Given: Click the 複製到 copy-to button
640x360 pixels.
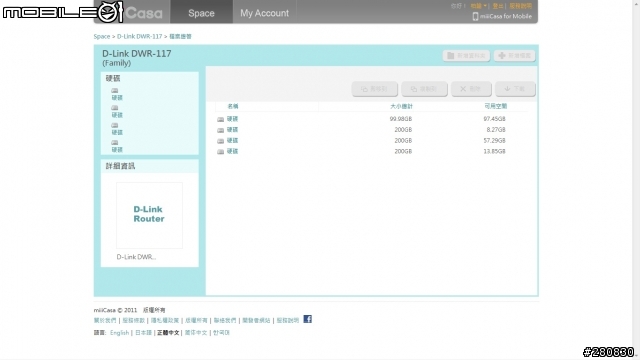Looking at the screenshot, I should tap(424, 89).
